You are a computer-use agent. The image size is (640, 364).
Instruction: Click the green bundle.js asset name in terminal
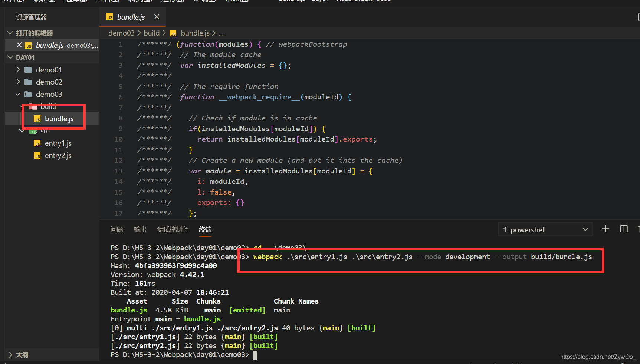(129, 310)
